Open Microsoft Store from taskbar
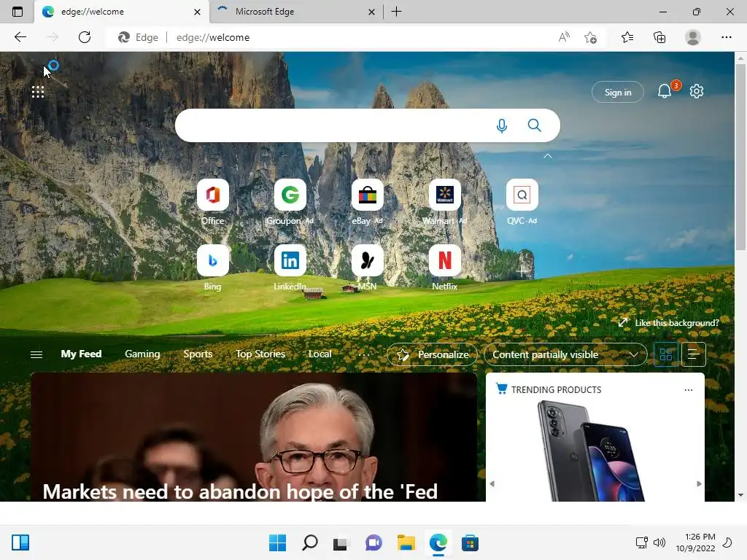Screen dimensions: 747x560 pyautogui.click(x=470, y=542)
